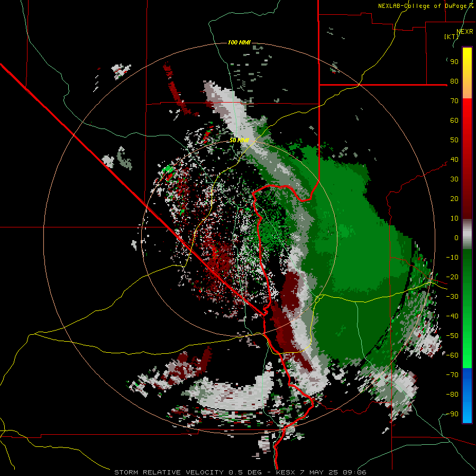Click the "NEXR" label above the scale
Screen dimensions: 476x476
click(x=465, y=32)
